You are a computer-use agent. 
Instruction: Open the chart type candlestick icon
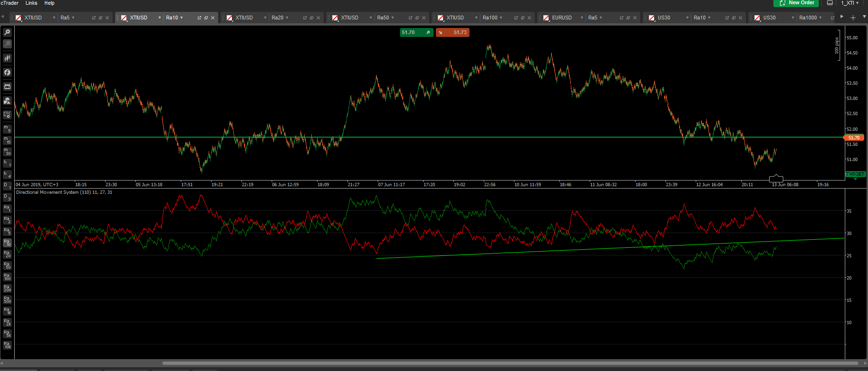(7, 58)
